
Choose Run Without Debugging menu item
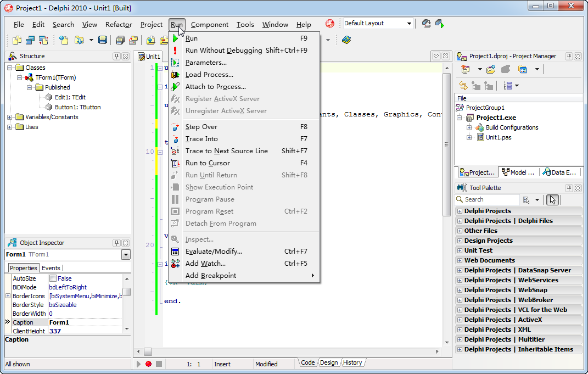tap(244, 51)
